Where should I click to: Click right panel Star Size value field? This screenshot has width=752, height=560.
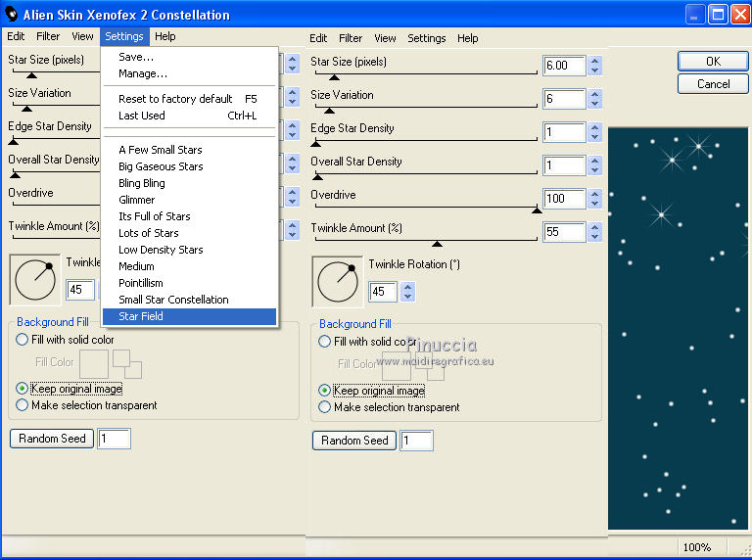[564, 66]
